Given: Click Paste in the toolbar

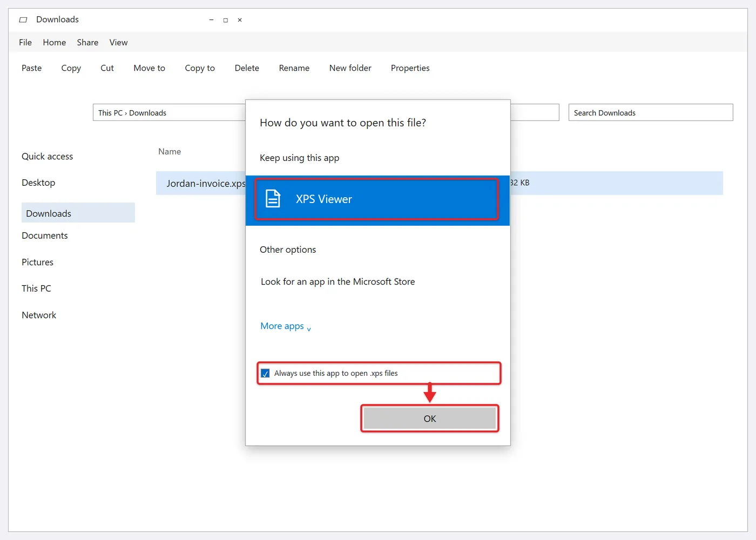Looking at the screenshot, I should tap(32, 68).
